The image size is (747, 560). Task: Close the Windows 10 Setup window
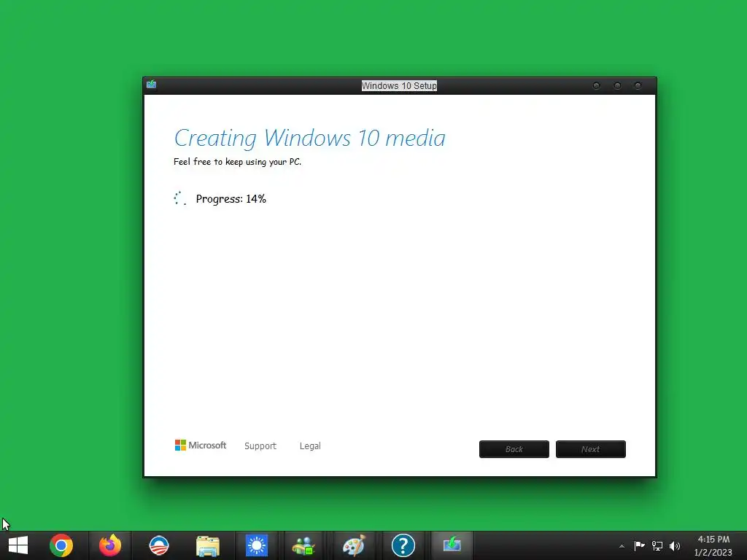click(638, 86)
